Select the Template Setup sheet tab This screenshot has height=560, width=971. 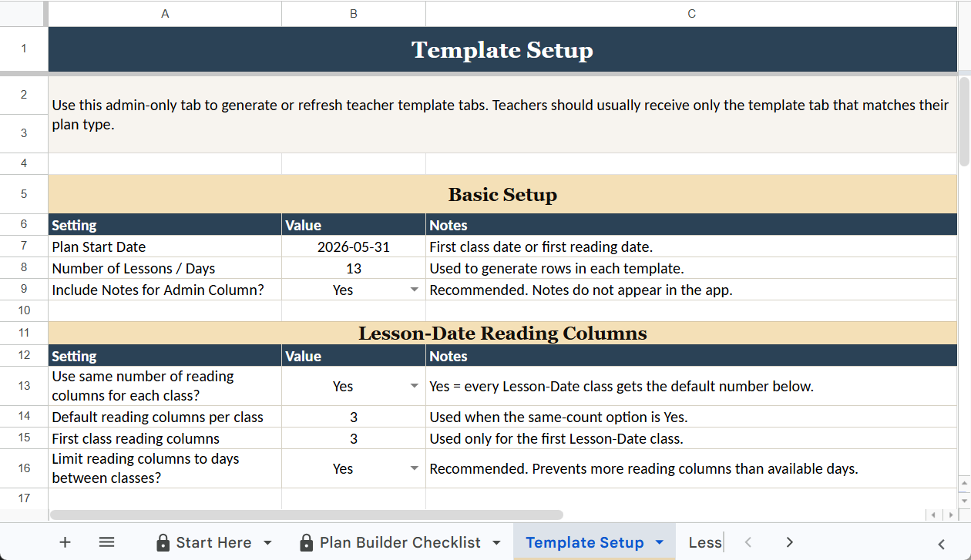point(584,542)
